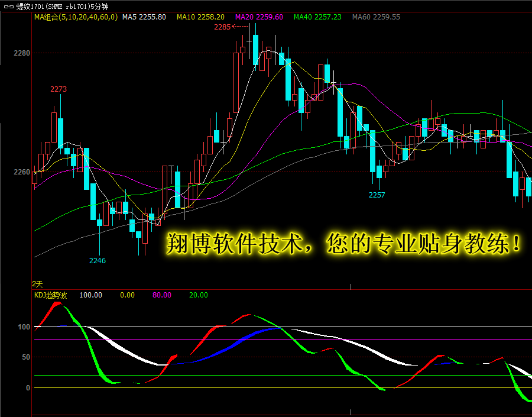Select the chart title 螺纹1701(SHME rb1701)5分钟
The width and height of the screenshot is (532, 417).
point(63,7)
